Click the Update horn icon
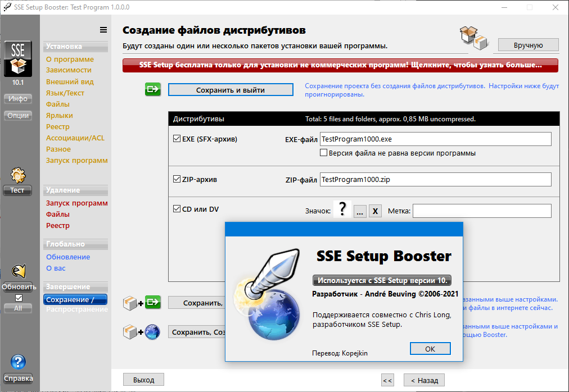This screenshot has width=569, height=392. pos(19,271)
